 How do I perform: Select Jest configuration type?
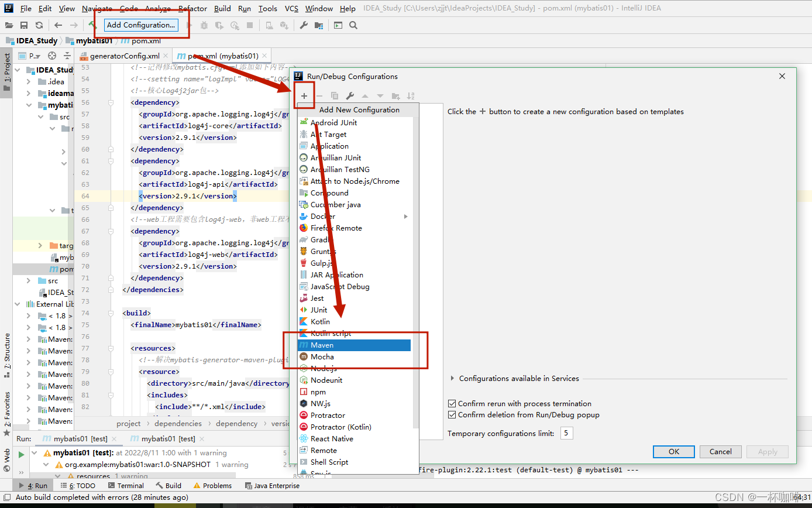pos(354,298)
